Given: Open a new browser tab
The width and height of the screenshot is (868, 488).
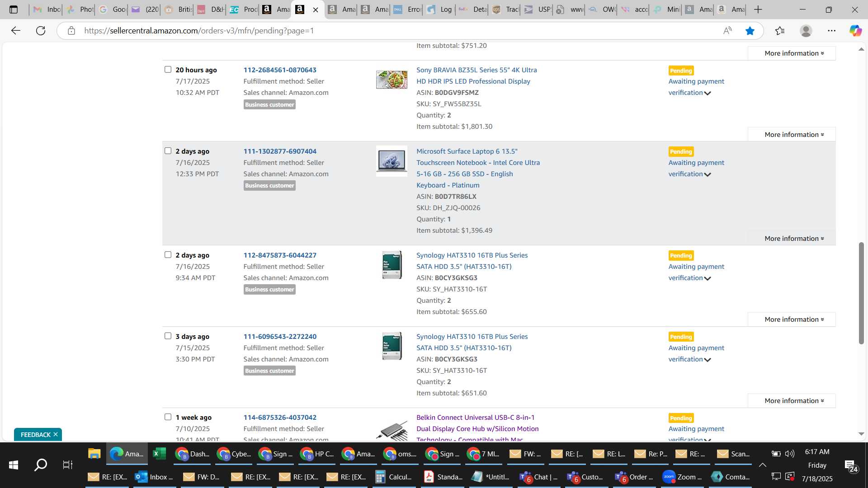Looking at the screenshot, I should (758, 9).
